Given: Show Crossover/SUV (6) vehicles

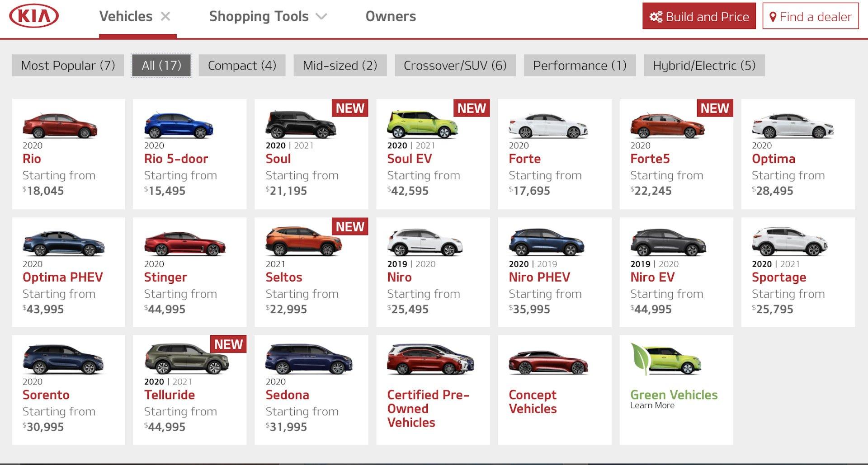Looking at the screenshot, I should point(455,66).
